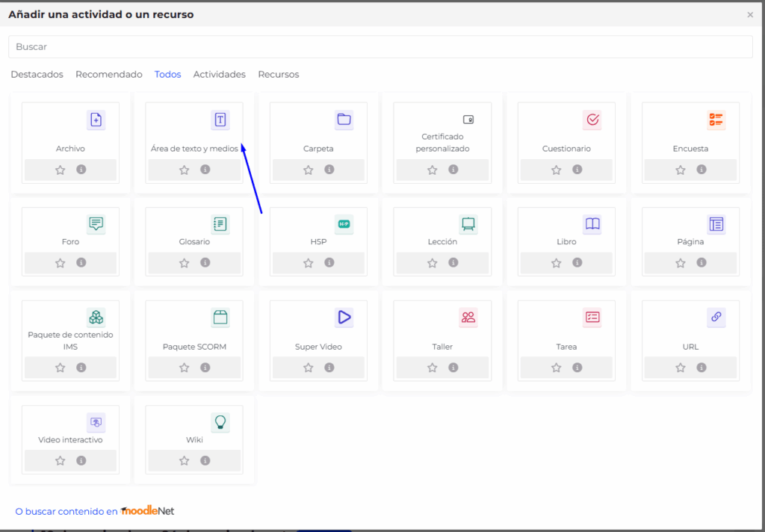Click the Área de texto y medios label

pyautogui.click(x=193, y=149)
